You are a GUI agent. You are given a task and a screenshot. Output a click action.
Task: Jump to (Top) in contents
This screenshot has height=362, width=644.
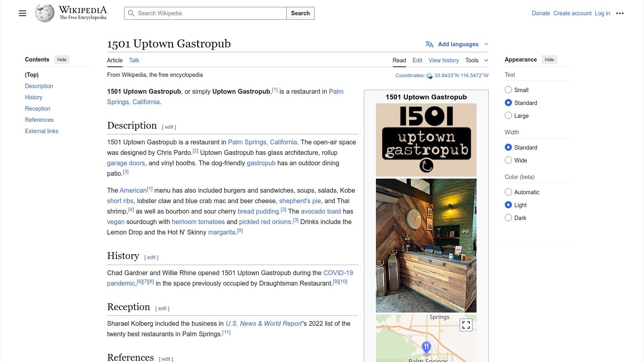click(x=32, y=75)
